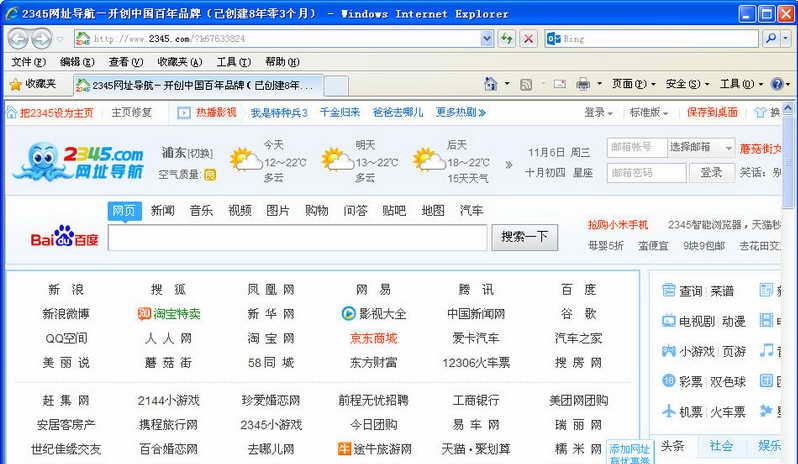Click the 头条 news tab
The width and height of the screenshot is (798, 464).
click(x=672, y=446)
